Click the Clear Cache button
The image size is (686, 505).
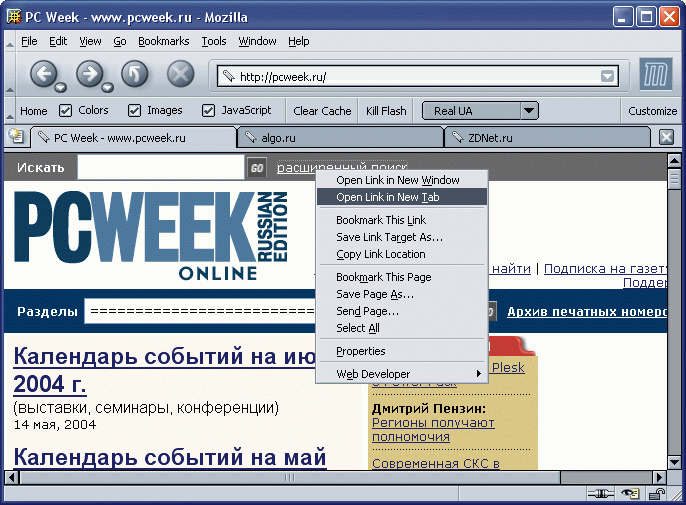(322, 111)
